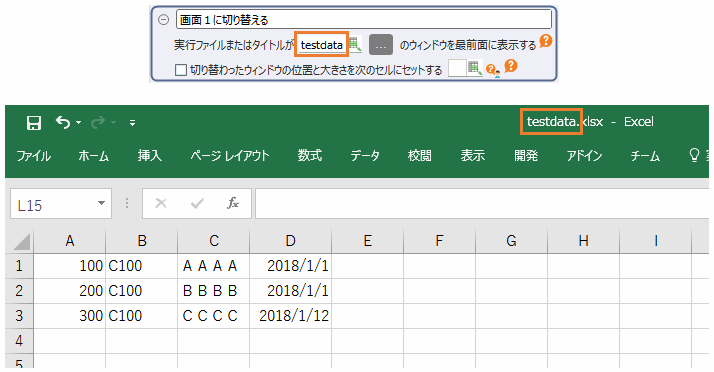Open the 開発 ribbon tab
The image size is (714, 372).
(526, 156)
